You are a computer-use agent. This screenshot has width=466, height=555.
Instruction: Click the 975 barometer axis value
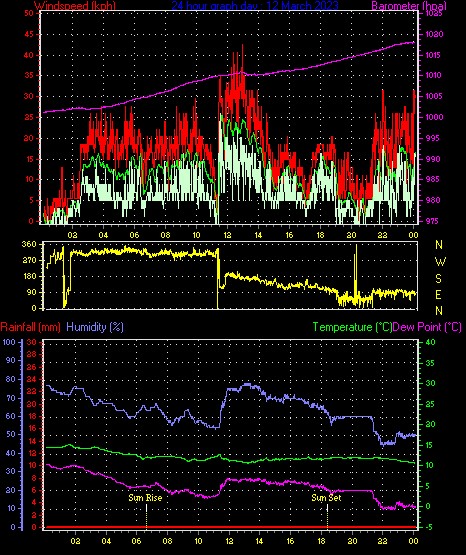click(432, 221)
